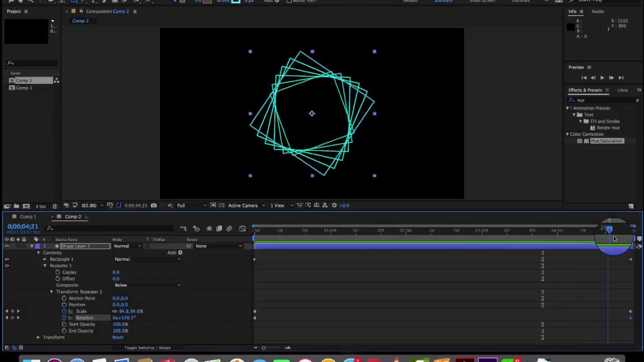Open Effects & Presets panel menu
The image size is (644, 362).
607,90
